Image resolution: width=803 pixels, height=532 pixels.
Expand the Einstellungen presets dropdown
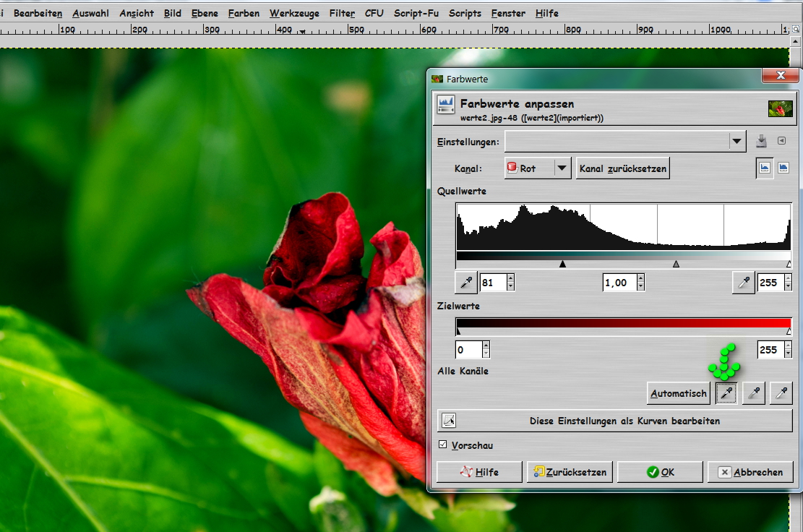click(x=737, y=142)
